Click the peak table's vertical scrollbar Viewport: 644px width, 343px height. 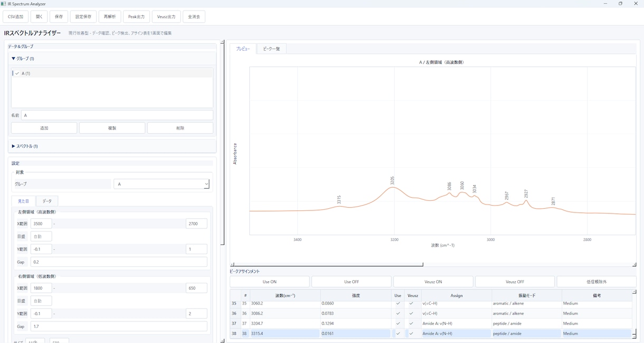pyautogui.click(x=634, y=314)
